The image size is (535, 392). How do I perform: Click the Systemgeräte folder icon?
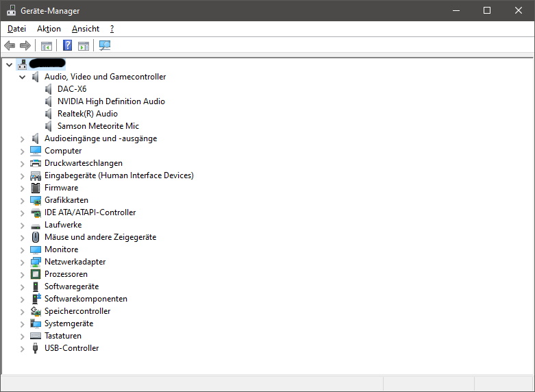36,323
